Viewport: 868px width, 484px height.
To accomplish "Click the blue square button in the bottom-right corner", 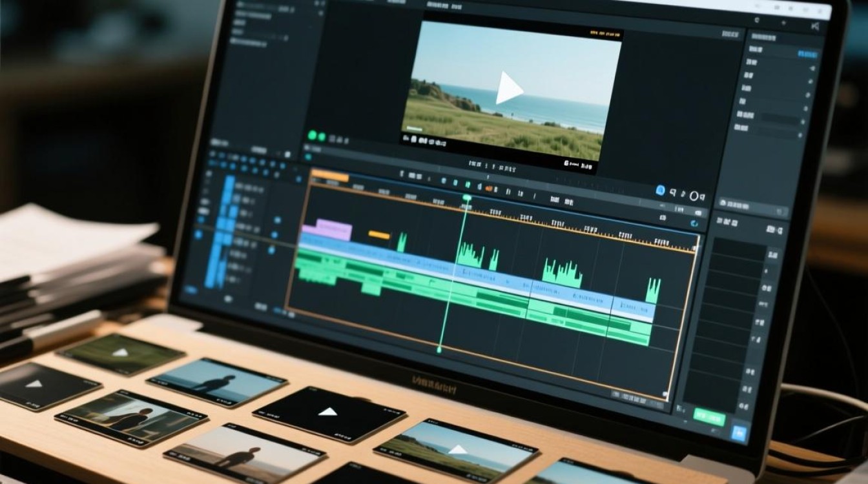I will click(x=740, y=433).
